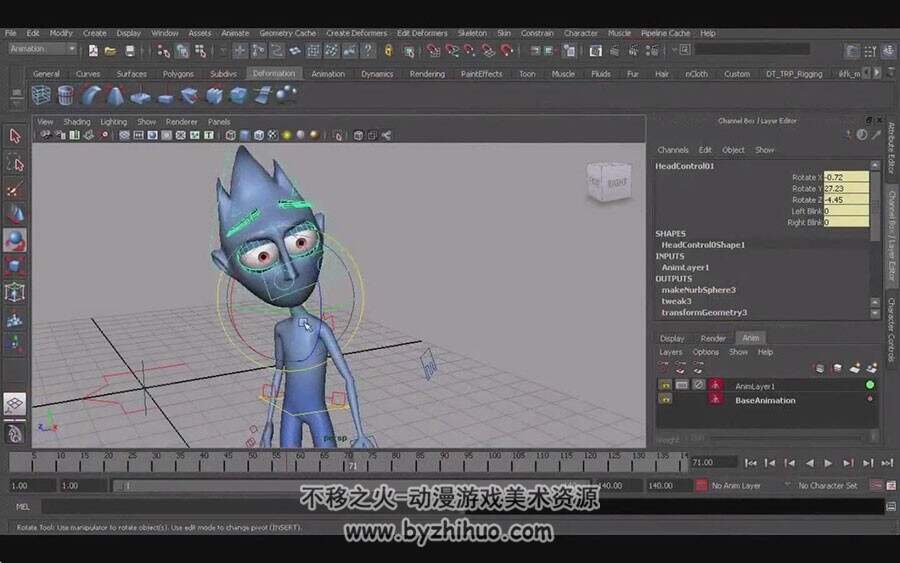This screenshot has width=900, height=563.
Task: Click the ViewCube RIGHT face
Action: pos(617,184)
